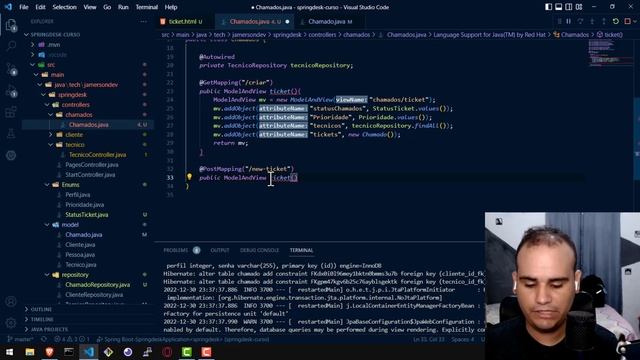This screenshot has height=360, width=640.
Task: Click the debug stop button
Action: click(627, 21)
